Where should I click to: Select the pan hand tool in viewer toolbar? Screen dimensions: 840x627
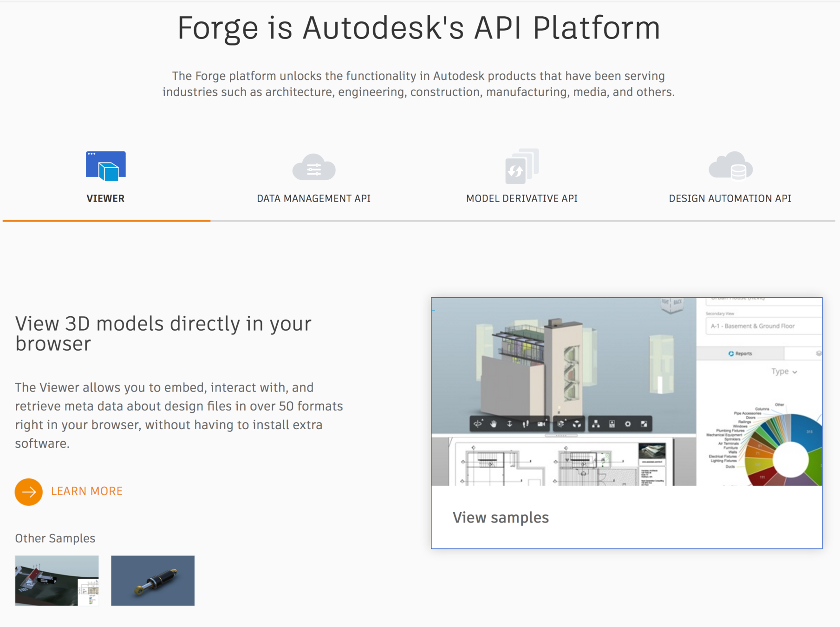(x=494, y=424)
